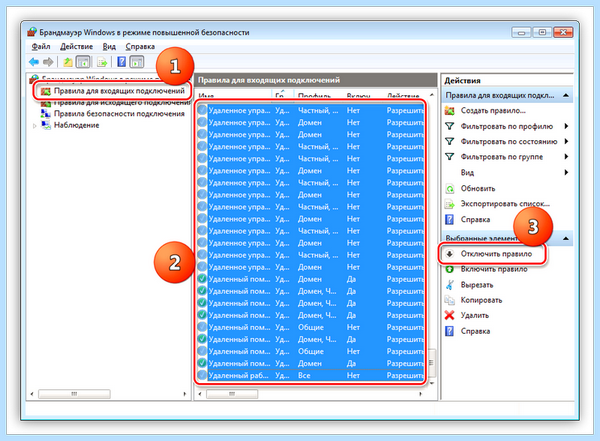Viewport: 600px width, 441px height.
Task: Click the right scroll arrow under rules list
Action: (x=420, y=394)
